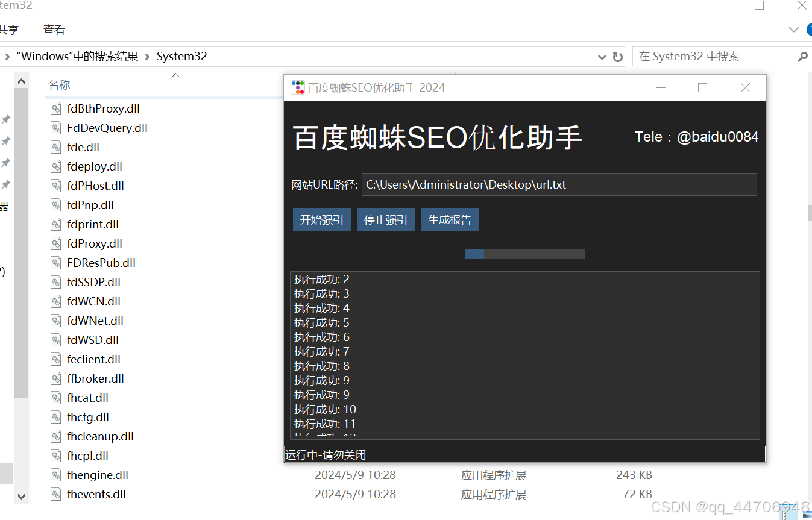Click the file icon of fhcpl.dll
This screenshot has width=812, height=520.
pos(56,456)
